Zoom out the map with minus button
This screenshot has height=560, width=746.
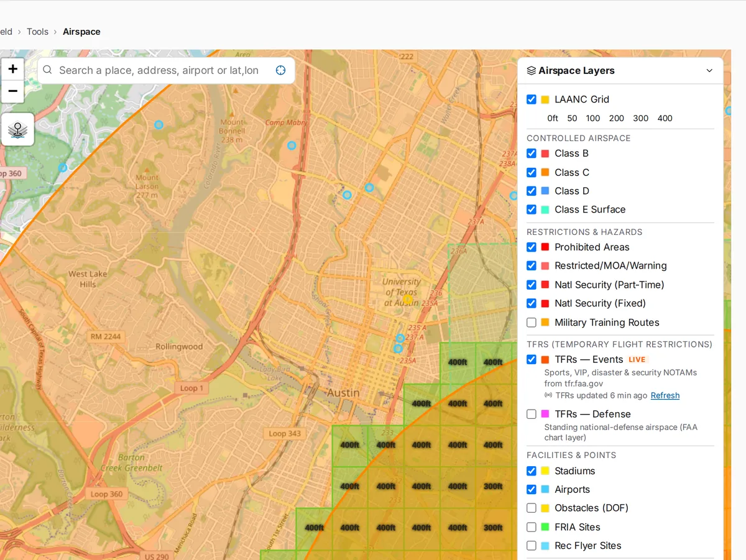(x=12, y=91)
